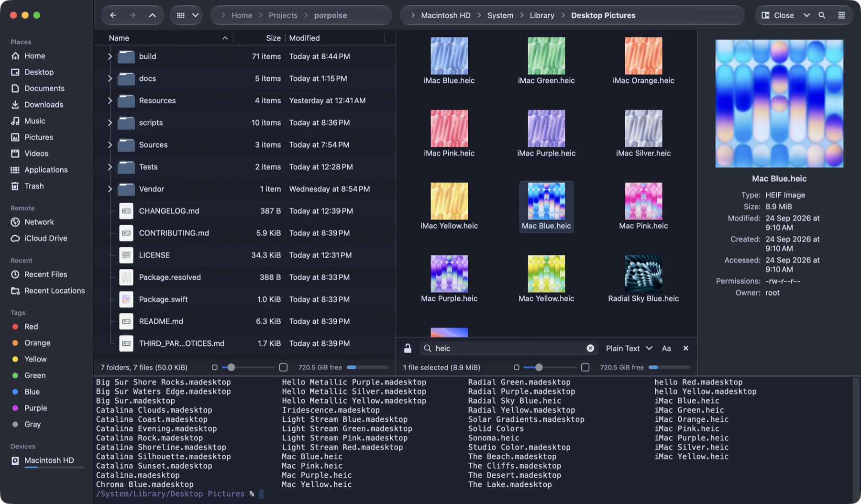Select the Radial Sky Blue.heic thumbnail
Image resolution: width=861 pixels, height=504 pixels.
(643, 279)
